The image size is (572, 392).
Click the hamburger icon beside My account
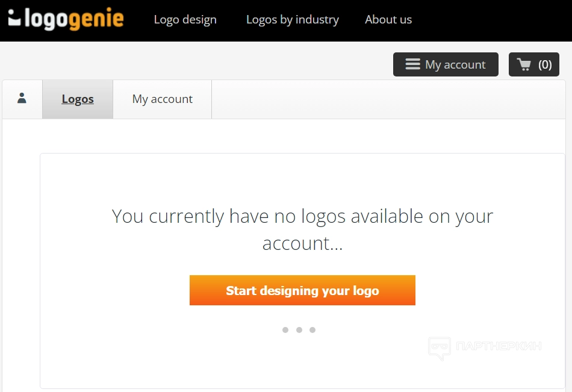click(412, 64)
